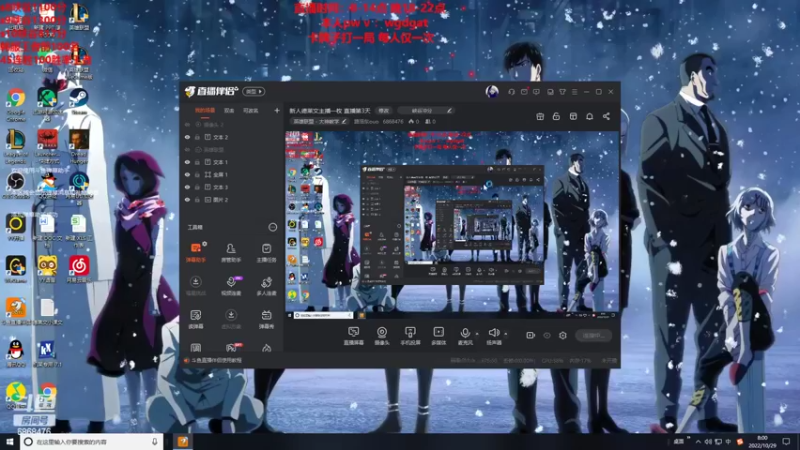
Task: Open the NetEase Cloud Music desktop shortcut
Action: (79, 270)
